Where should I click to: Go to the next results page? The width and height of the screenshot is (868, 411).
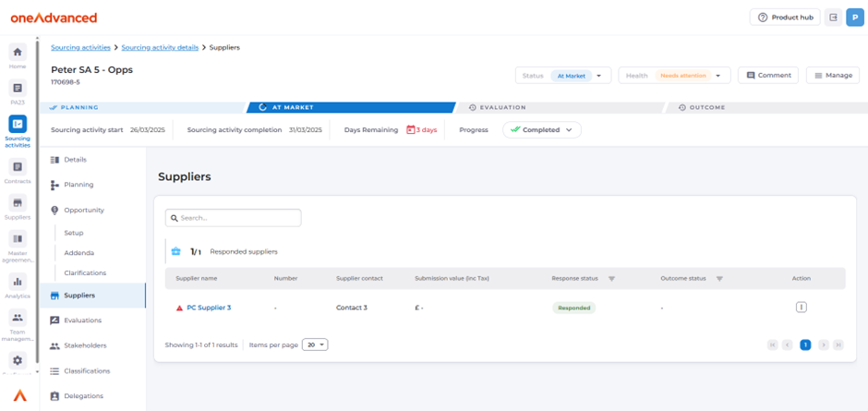click(824, 345)
